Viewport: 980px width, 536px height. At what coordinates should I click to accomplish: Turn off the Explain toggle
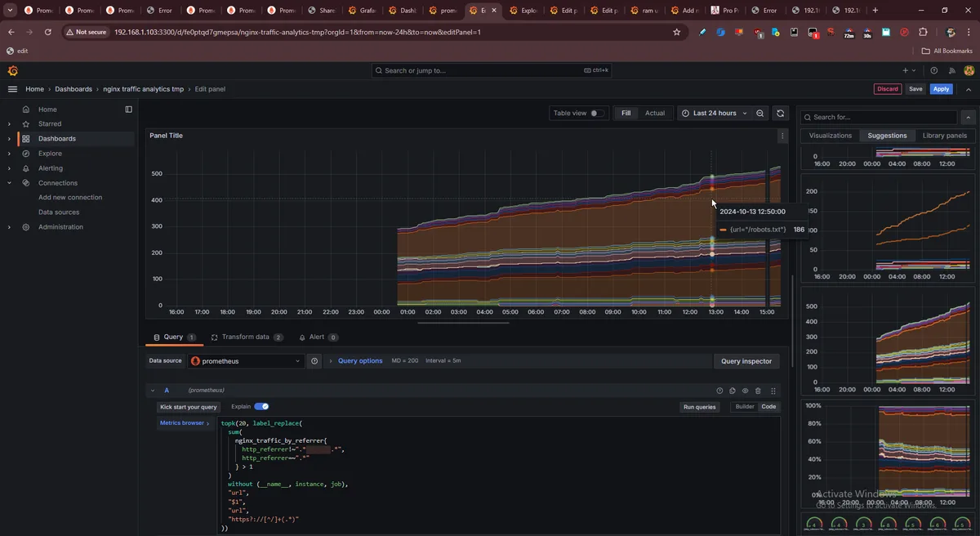[261, 406]
